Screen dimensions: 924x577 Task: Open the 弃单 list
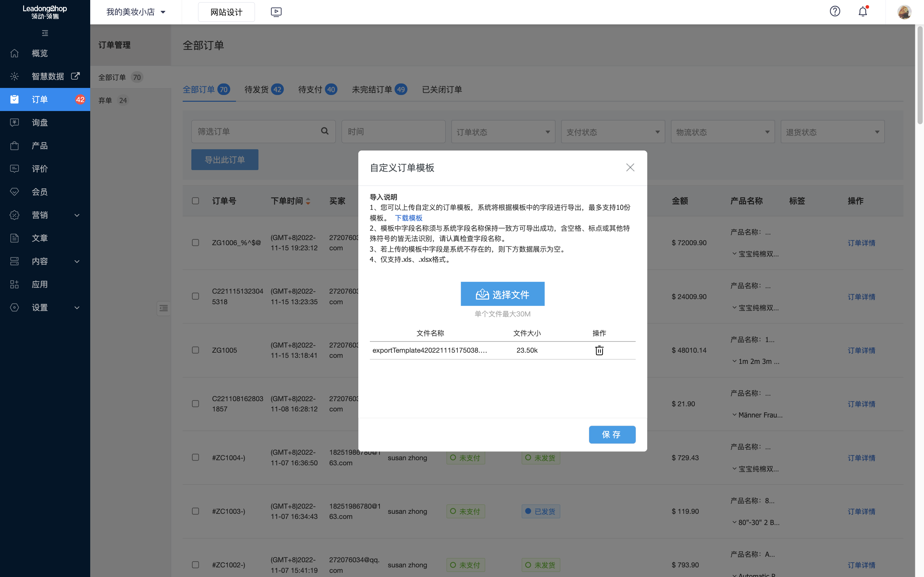pyautogui.click(x=106, y=100)
